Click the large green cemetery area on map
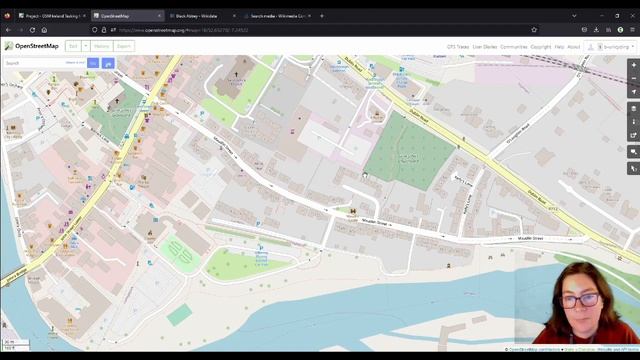 409,152
